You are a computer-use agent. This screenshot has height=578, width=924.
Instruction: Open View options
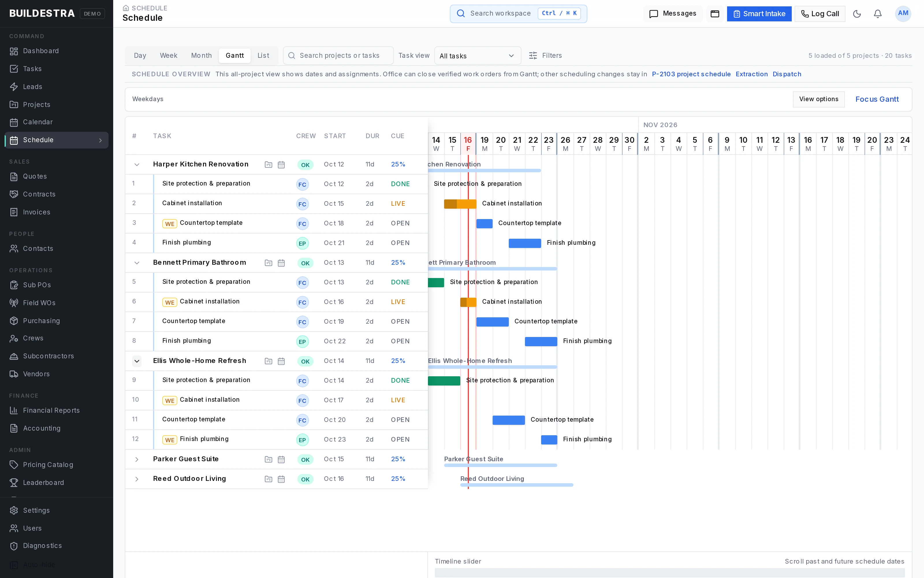[x=819, y=99]
